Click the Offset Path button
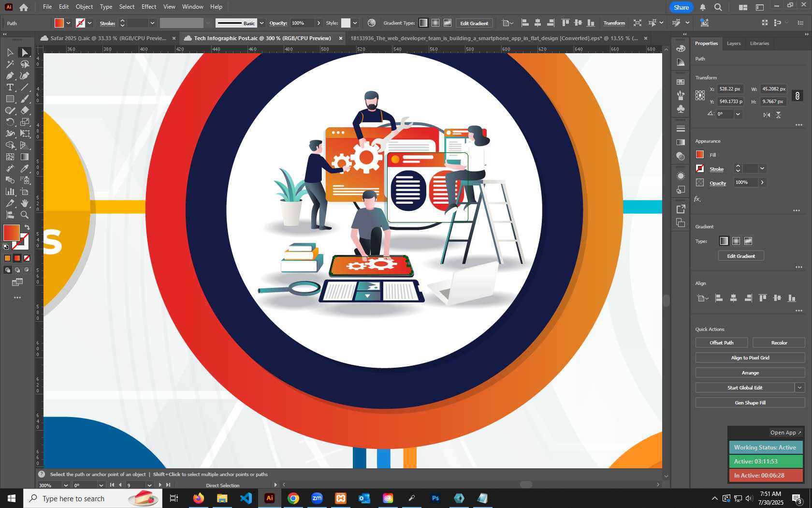This screenshot has height=508, width=812. tap(722, 343)
